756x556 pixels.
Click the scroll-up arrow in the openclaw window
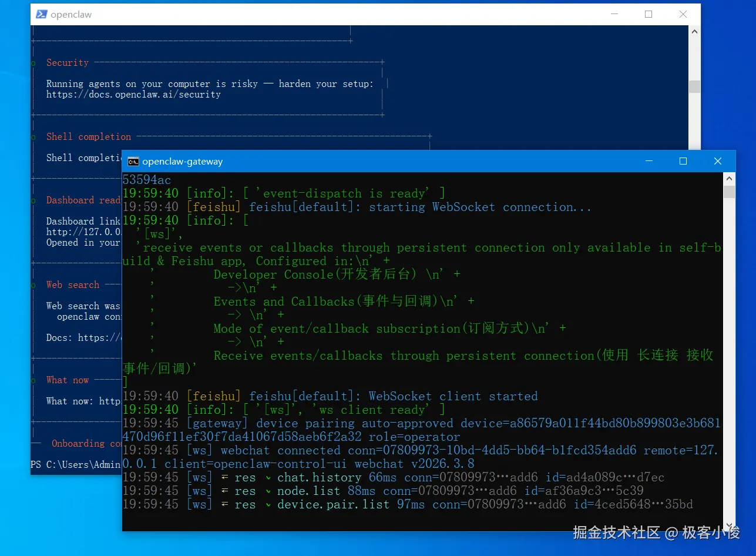(x=695, y=32)
